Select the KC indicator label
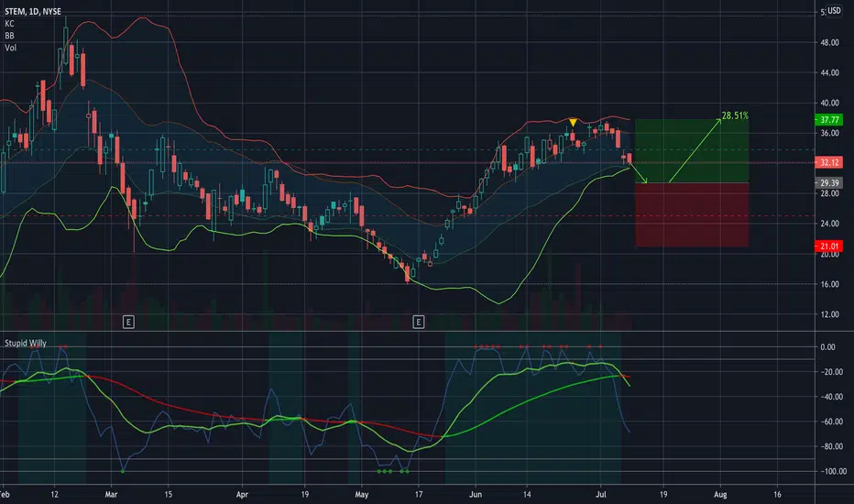 click(x=9, y=24)
